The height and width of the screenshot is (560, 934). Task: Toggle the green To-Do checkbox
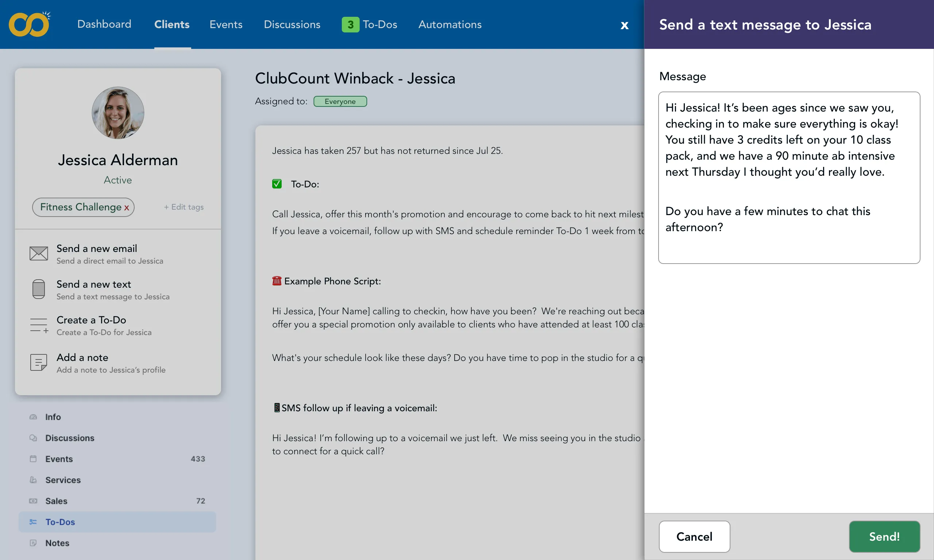click(x=277, y=184)
